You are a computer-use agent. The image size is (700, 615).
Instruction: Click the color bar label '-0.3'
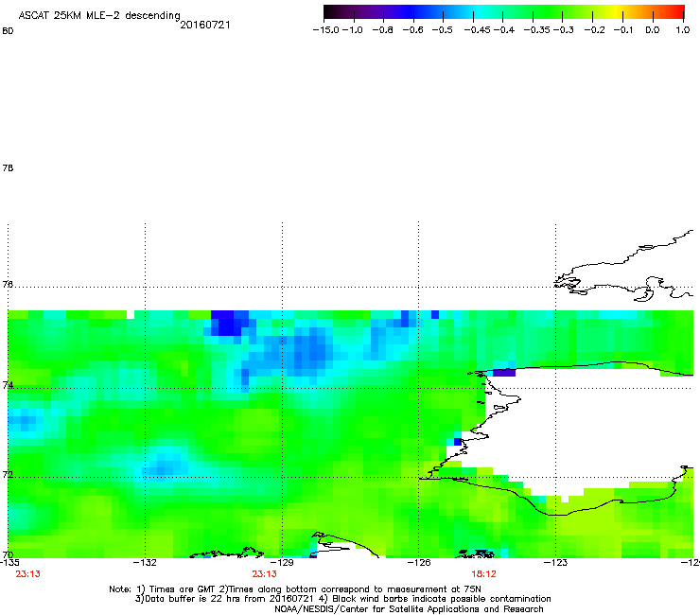[564, 30]
